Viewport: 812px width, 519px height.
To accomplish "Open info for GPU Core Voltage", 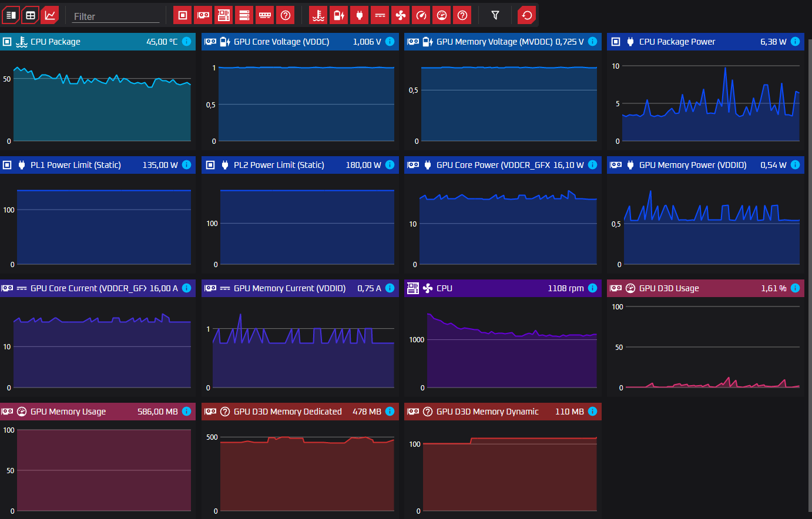I will click(x=390, y=42).
